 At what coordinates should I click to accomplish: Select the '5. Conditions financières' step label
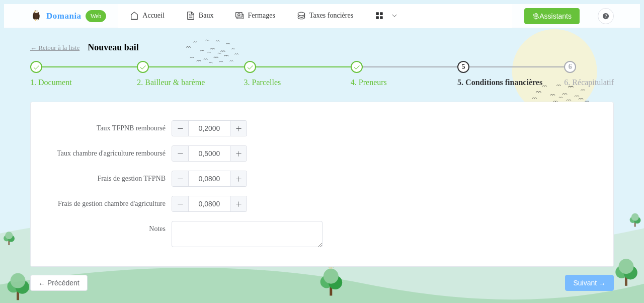tap(500, 83)
